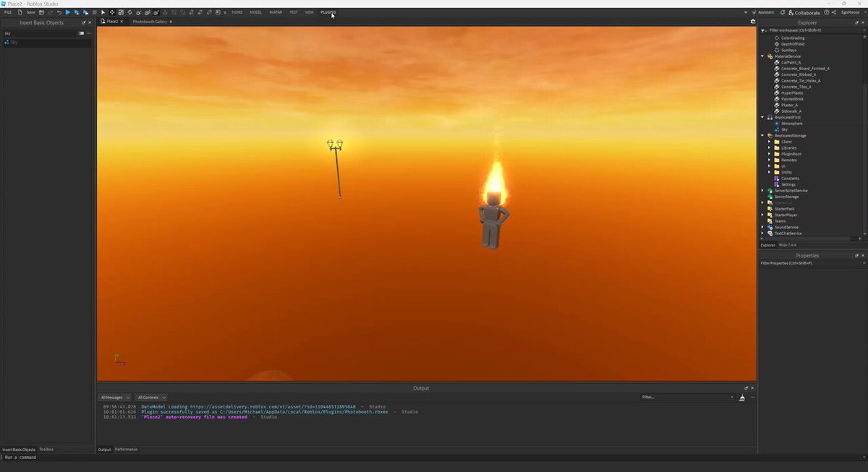Close the Photobooth Gallery tab
The width and height of the screenshot is (868, 472).
pyautogui.click(x=171, y=22)
